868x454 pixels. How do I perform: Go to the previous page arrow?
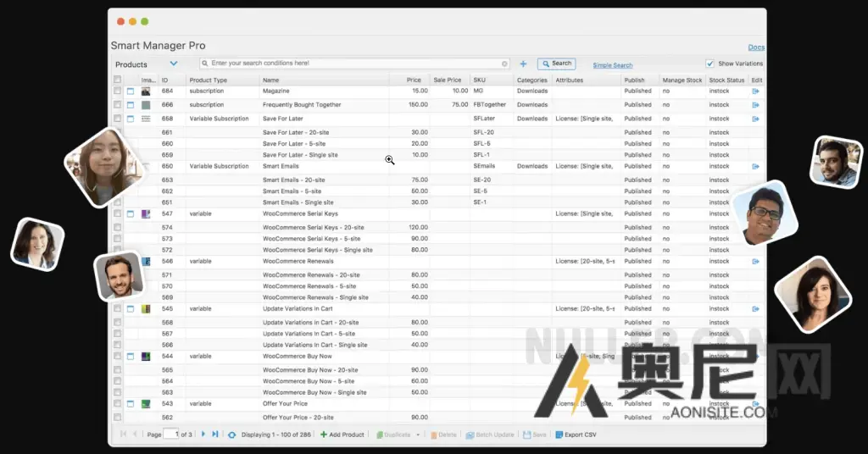[x=135, y=435]
